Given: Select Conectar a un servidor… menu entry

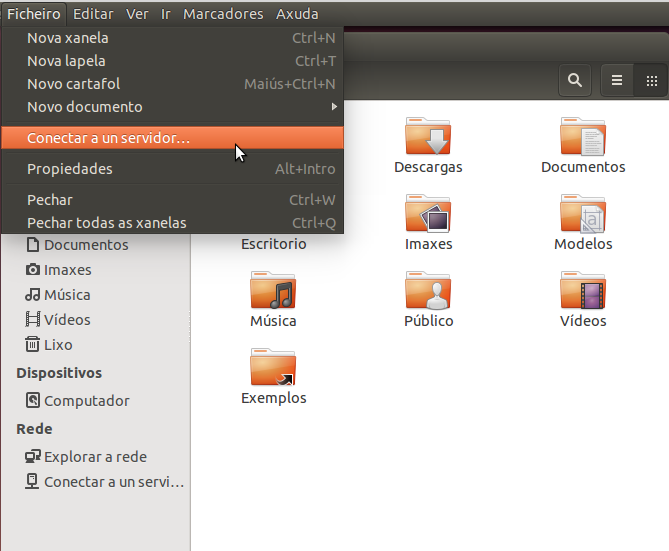Looking at the screenshot, I should coord(172,138).
